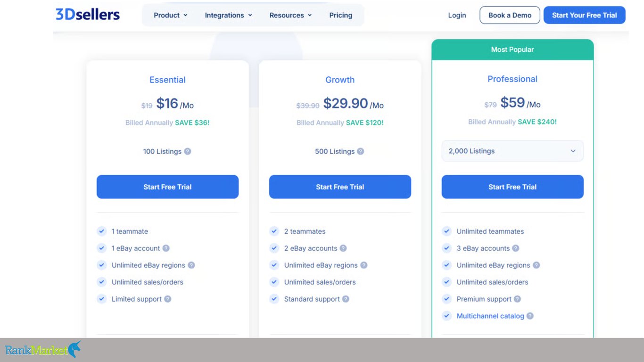Viewport: 644px width, 362px height.
Task: Click the Growth plan title
Action: point(340,80)
